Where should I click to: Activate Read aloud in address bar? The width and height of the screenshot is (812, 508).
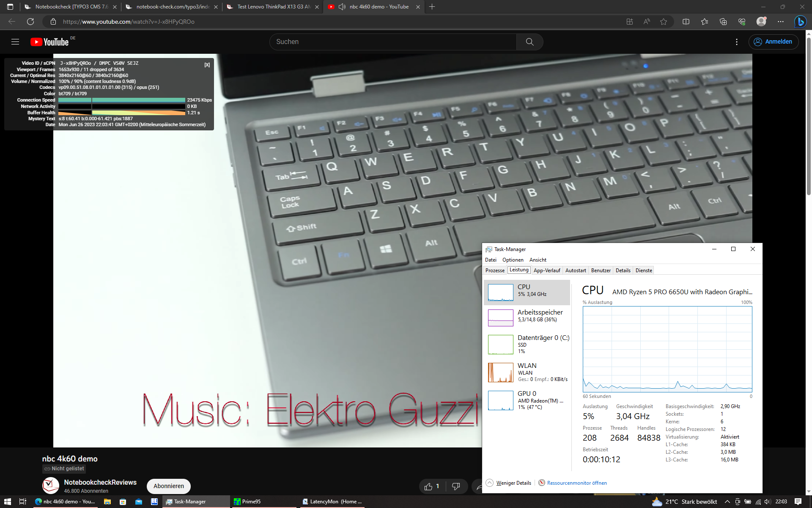pos(647,22)
